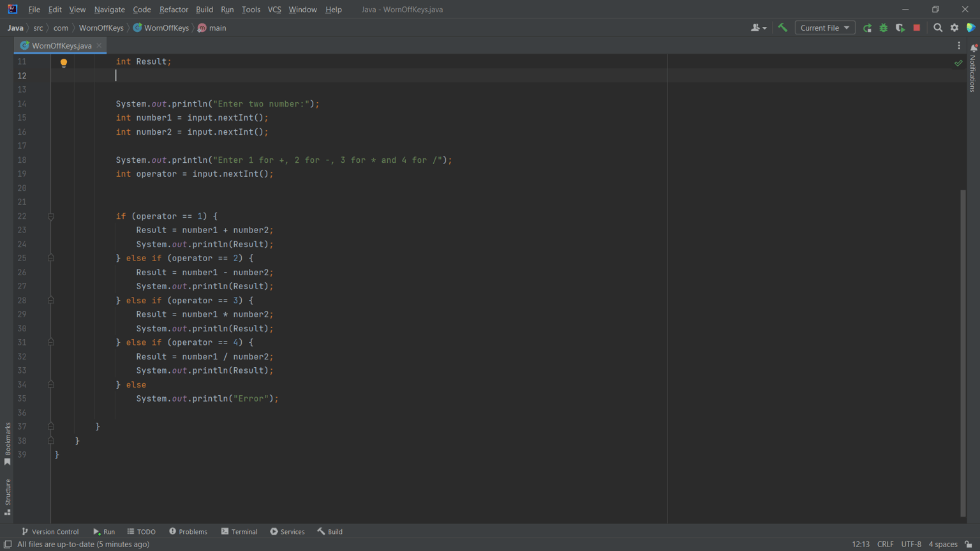Open the Build menu
This screenshot has height=551, width=980.
pos(204,10)
